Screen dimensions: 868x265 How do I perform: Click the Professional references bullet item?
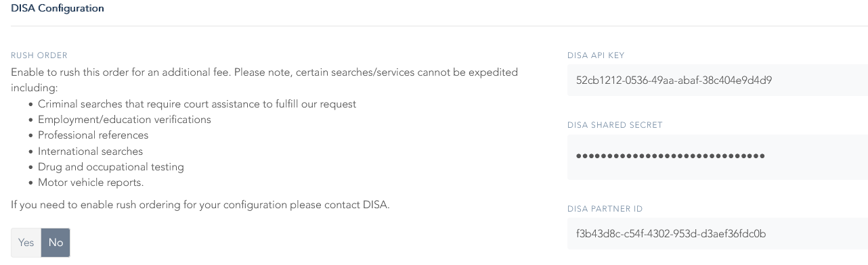[93, 135]
